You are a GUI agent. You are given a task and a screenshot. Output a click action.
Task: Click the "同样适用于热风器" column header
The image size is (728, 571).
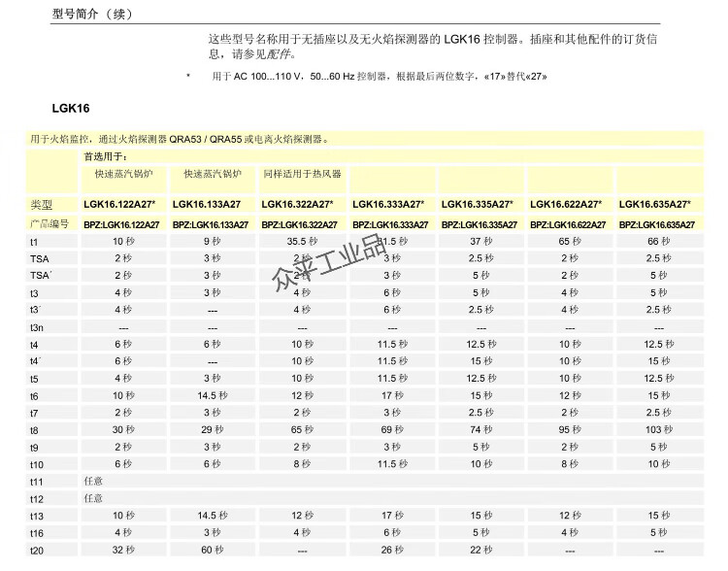point(302,174)
